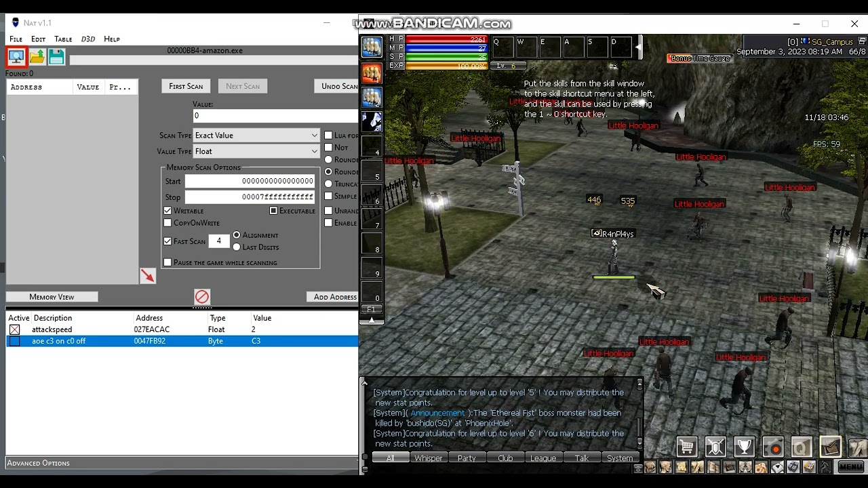Open the Edit menu
The height and width of the screenshot is (488, 868).
(x=38, y=39)
